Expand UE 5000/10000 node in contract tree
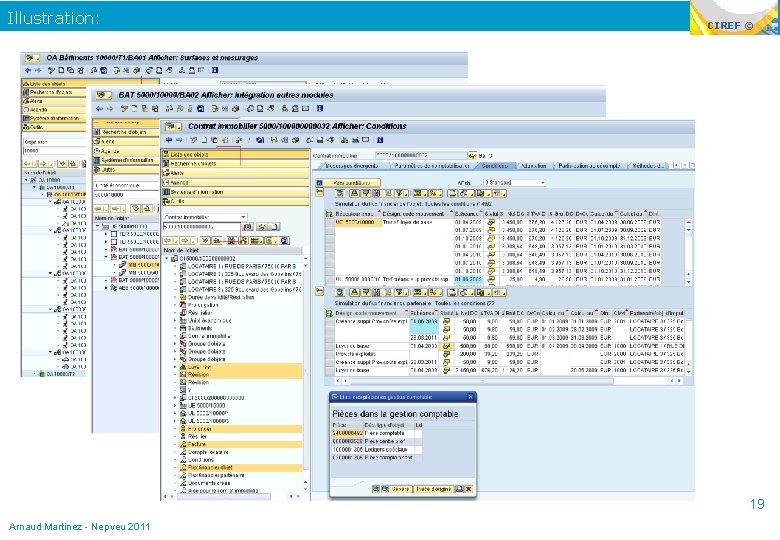This screenshot has height=540, width=780. (x=175, y=405)
